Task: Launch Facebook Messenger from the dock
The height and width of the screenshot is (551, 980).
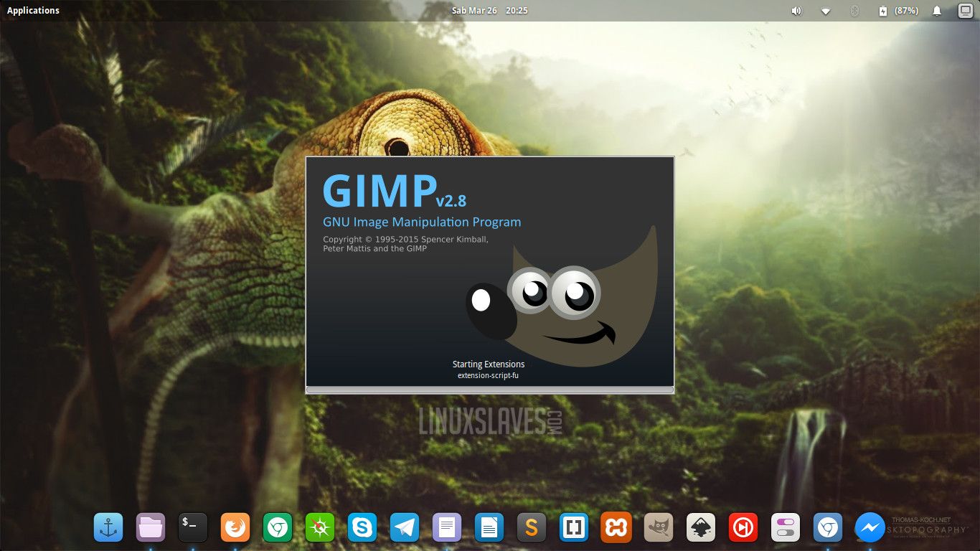Action: 870,527
